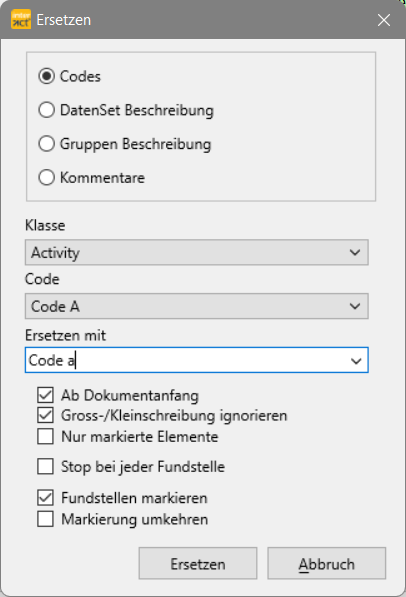This screenshot has height=597, width=406.
Task: Click inside the Ersetzen mit text field
Action: [185, 360]
